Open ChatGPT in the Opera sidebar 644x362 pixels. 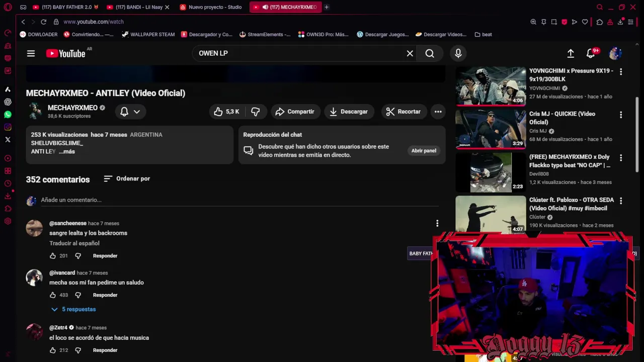[x=8, y=102]
